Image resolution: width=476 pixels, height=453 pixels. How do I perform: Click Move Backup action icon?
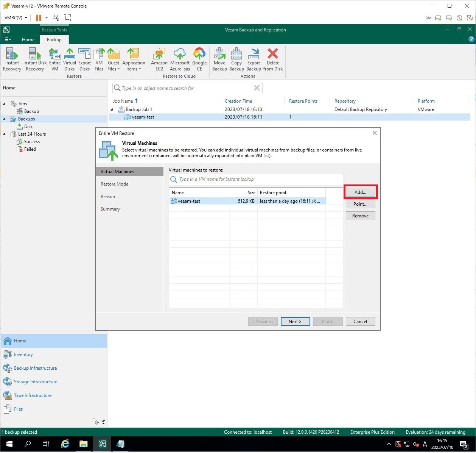219,59
